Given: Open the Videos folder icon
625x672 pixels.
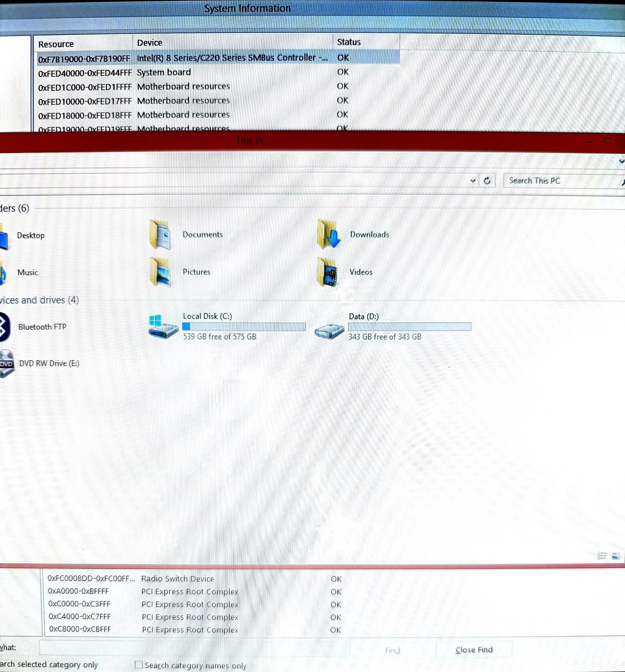Looking at the screenshot, I should pyautogui.click(x=328, y=272).
